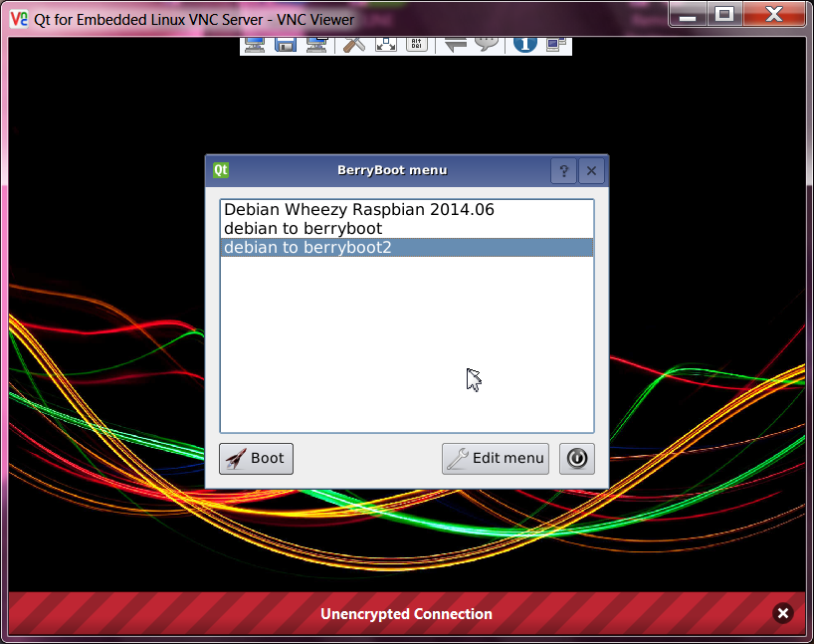This screenshot has width=814, height=644.
Task: Close the BerryBoot menu dialog
Action: tap(591, 171)
